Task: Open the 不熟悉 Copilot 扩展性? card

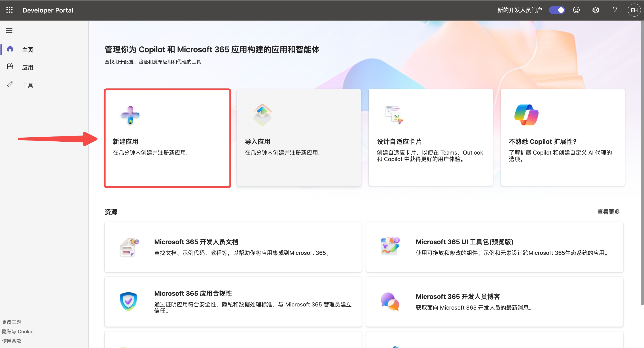Action: [x=563, y=137]
